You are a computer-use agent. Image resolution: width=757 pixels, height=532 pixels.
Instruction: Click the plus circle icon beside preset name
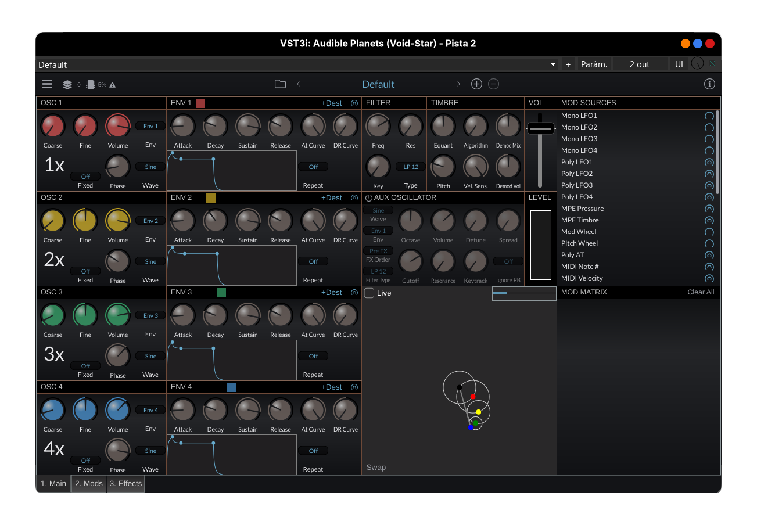tap(476, 84)
